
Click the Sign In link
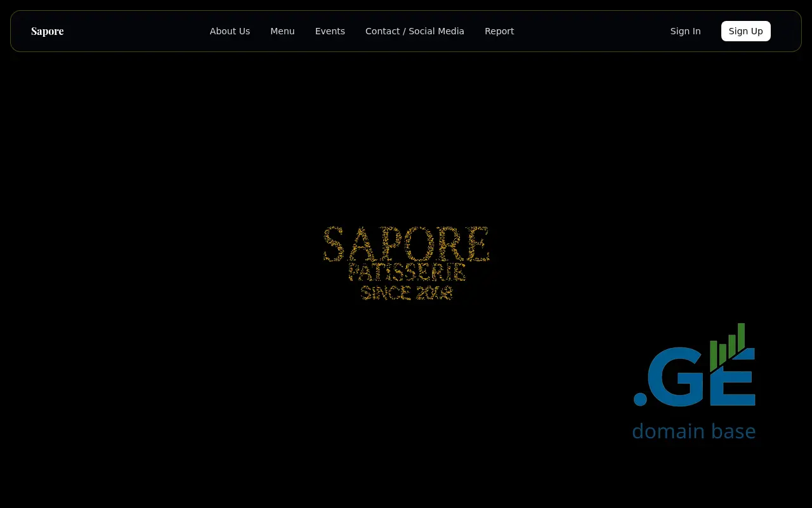pos(685,31)
